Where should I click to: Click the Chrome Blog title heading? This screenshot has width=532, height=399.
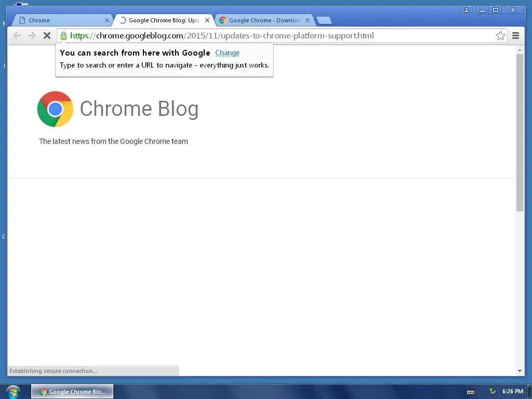pos(139,109)
